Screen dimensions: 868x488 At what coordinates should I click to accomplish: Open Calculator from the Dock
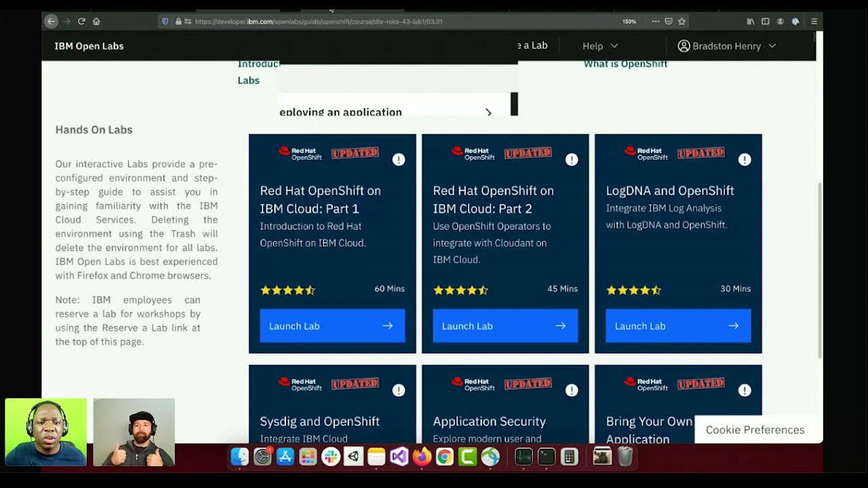coord(569,457)
